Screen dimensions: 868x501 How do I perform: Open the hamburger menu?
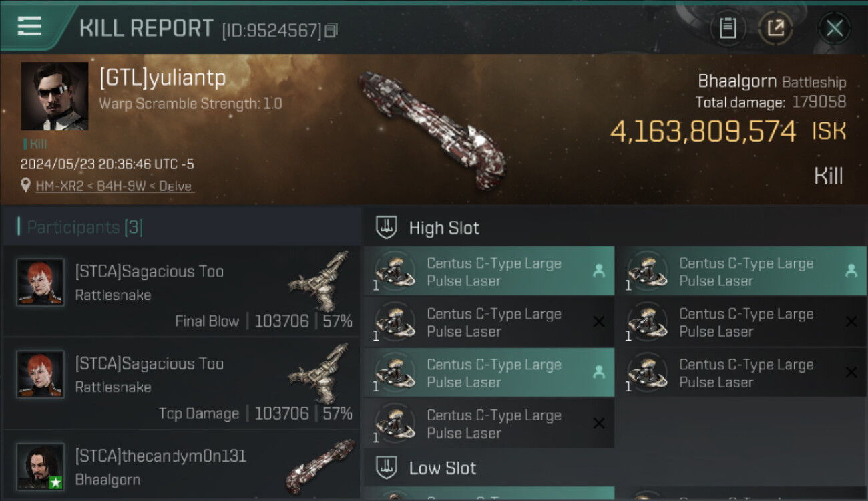(x=30, y=27)
